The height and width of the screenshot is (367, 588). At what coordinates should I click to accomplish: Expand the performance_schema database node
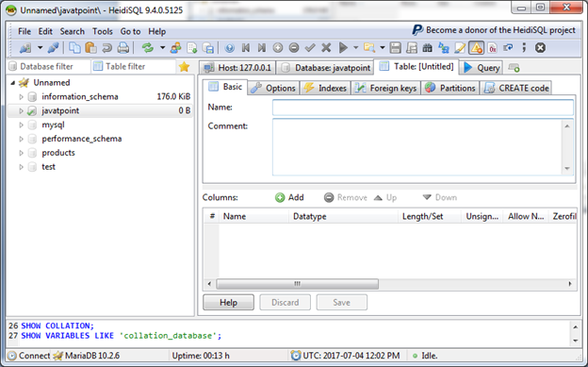[21, 139]
